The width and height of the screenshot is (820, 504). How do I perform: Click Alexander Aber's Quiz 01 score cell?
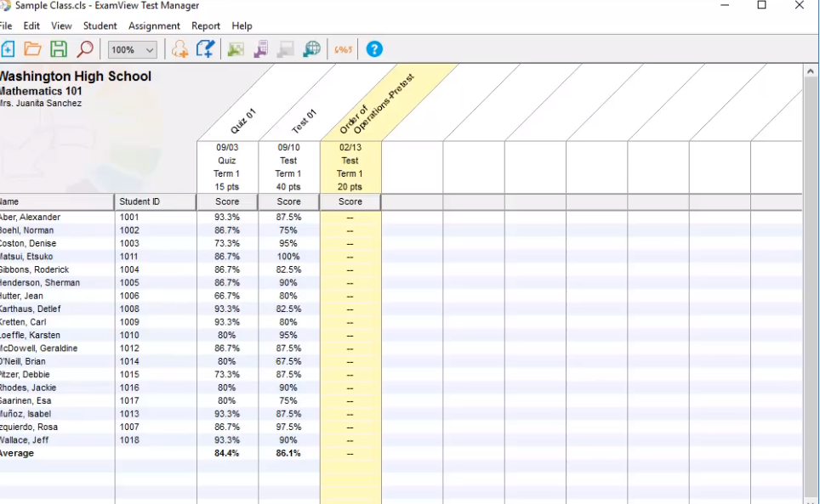227,217
